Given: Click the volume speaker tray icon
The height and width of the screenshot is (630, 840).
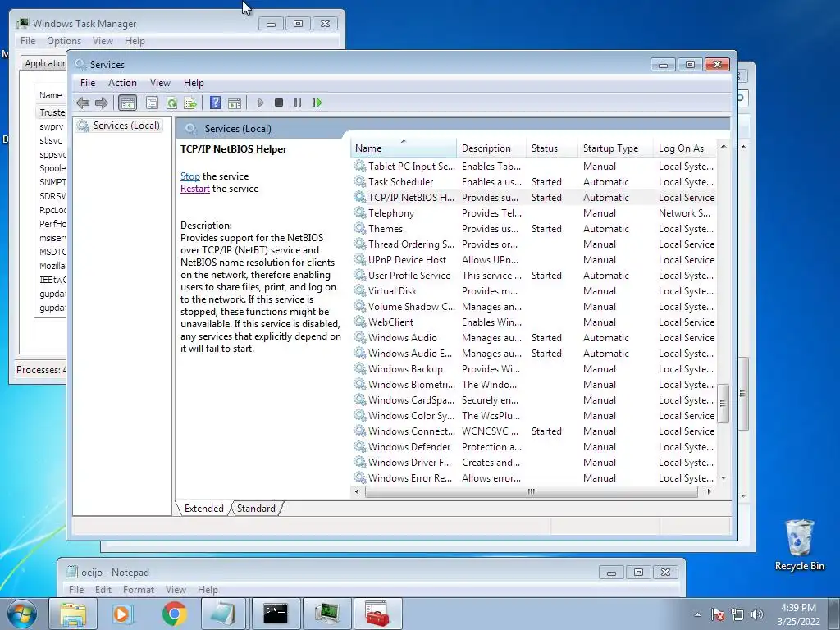Looking at the screenshot, I should pos(756,614).
